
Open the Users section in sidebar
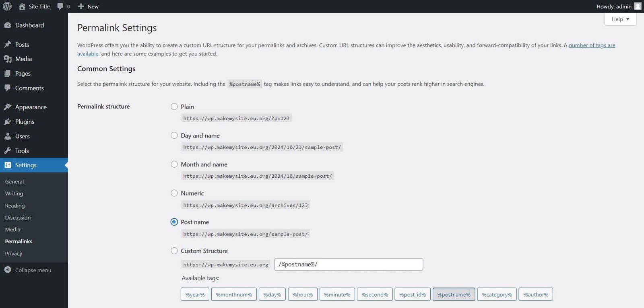point(23,136)
